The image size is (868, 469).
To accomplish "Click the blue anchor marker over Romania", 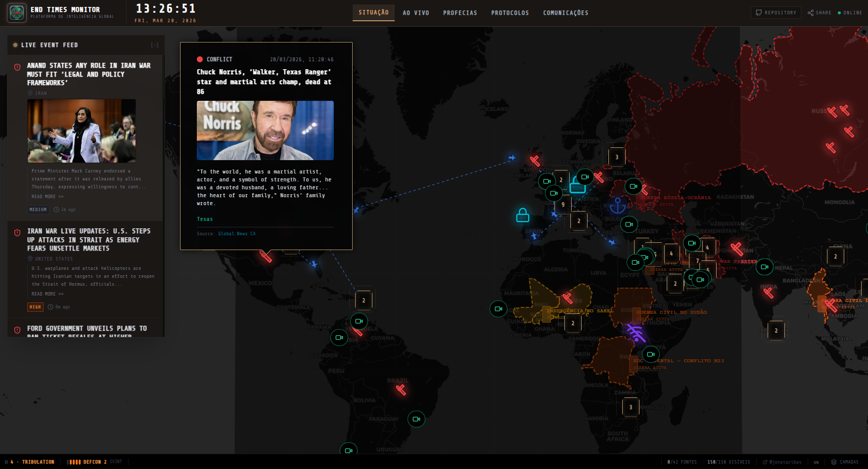I will (x=617, y=205).
